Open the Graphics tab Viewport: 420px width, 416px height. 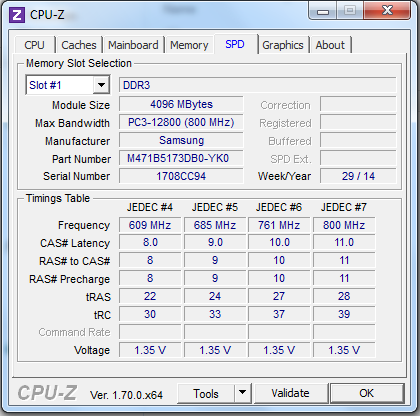tap(283, 45)
